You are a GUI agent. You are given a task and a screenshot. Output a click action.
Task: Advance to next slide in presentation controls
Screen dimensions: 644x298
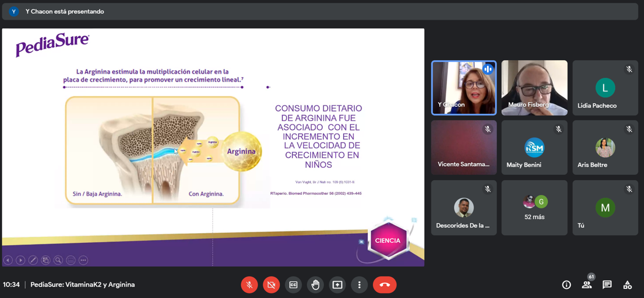tap(20, 260)
